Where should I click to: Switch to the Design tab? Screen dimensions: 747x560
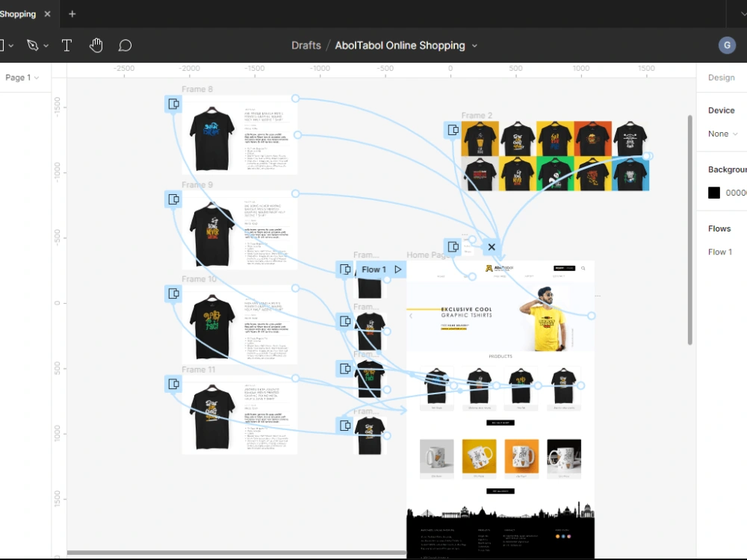point(721,78)
